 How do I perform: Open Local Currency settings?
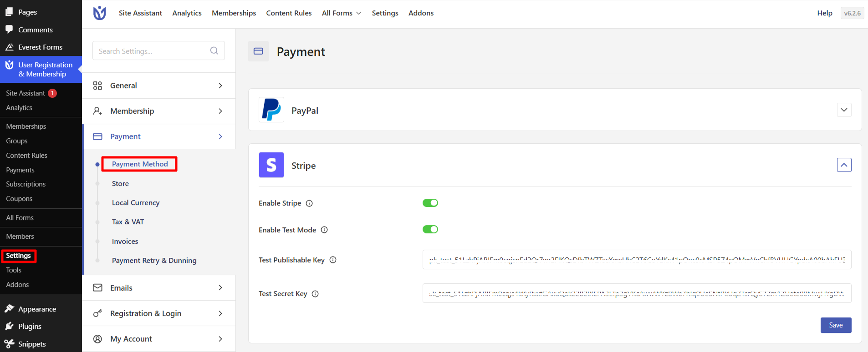136,203
